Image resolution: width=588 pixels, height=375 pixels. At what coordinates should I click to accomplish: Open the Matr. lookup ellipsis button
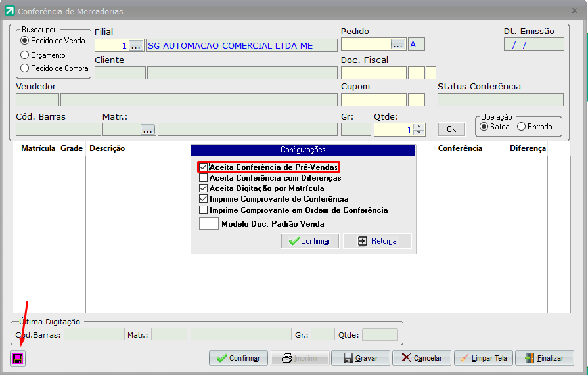(x=147, y=130)
